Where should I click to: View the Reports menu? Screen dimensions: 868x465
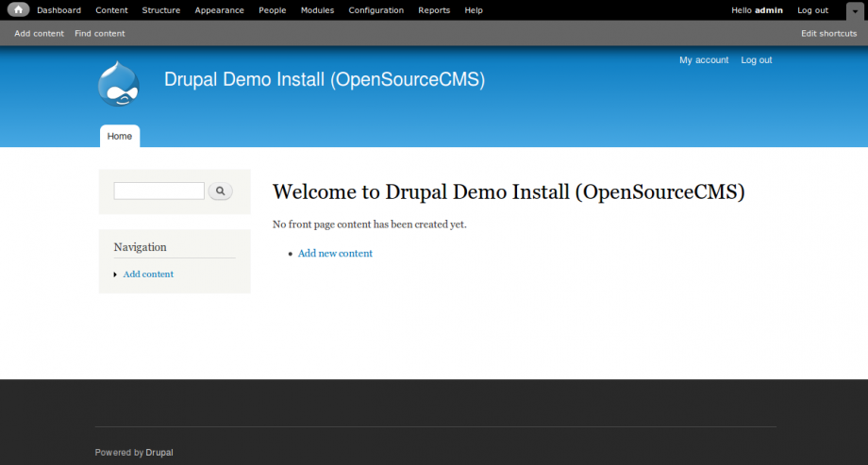pyautogui.click(x=434, y=10)
